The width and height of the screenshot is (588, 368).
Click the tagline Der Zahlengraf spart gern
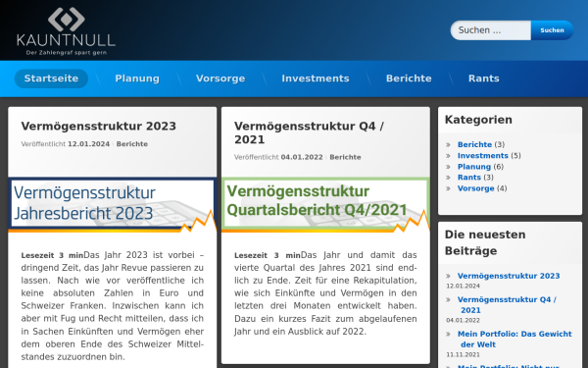67,53
